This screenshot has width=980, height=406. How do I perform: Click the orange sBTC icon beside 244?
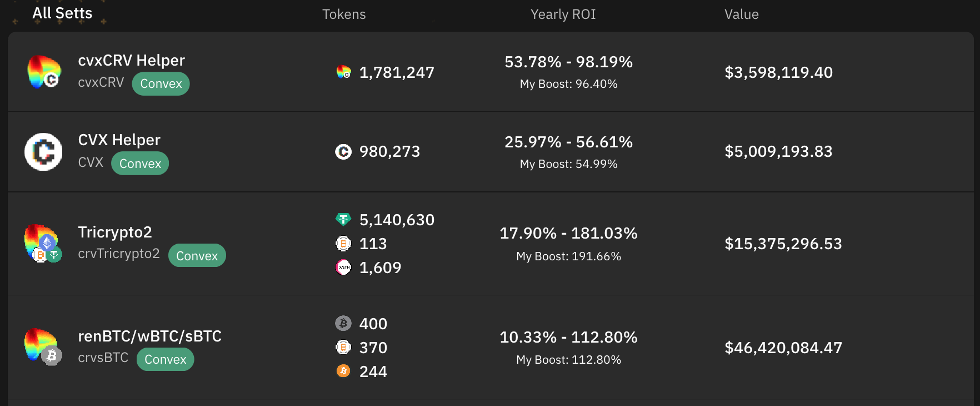point(343,371)
